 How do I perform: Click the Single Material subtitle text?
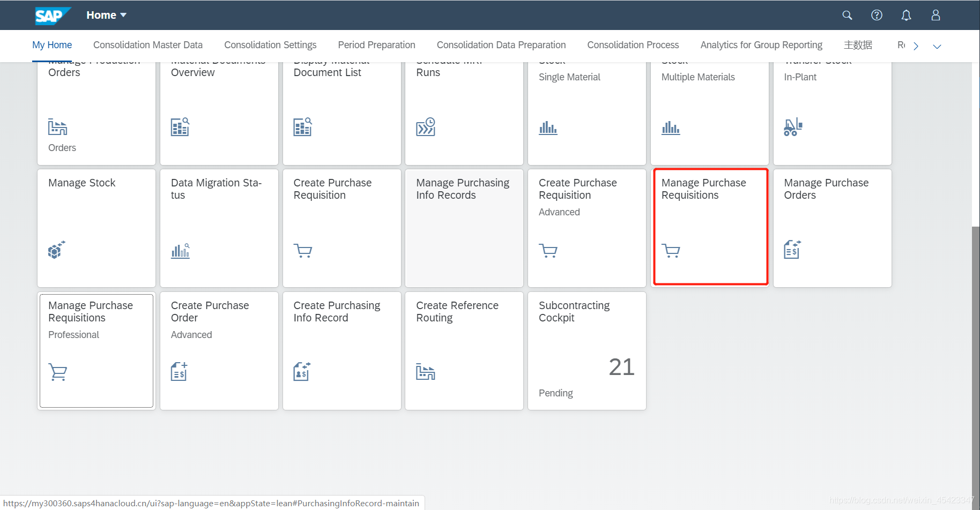569,77
